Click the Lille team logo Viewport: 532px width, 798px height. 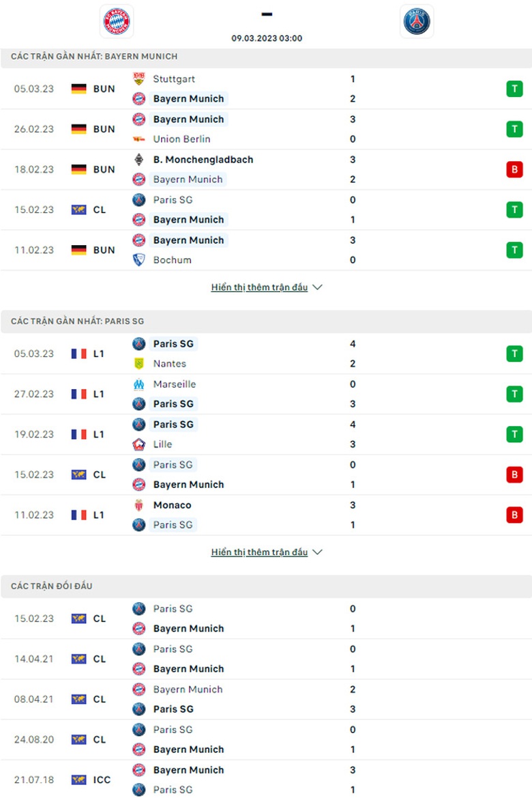coord(138,444)
